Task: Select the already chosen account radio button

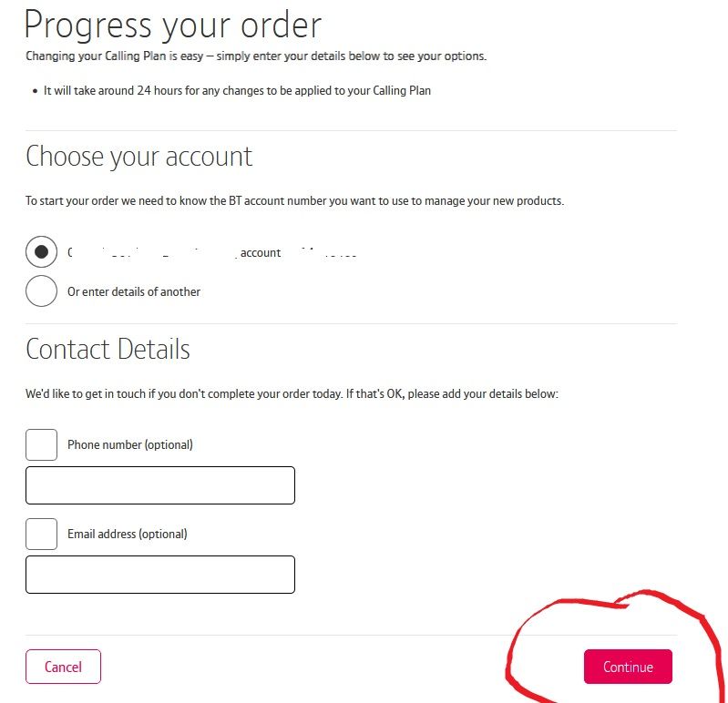Action: (41, 252)
